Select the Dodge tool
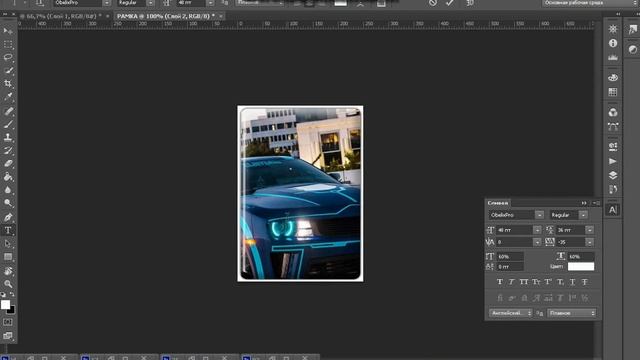640x360 pixels. 8,203
